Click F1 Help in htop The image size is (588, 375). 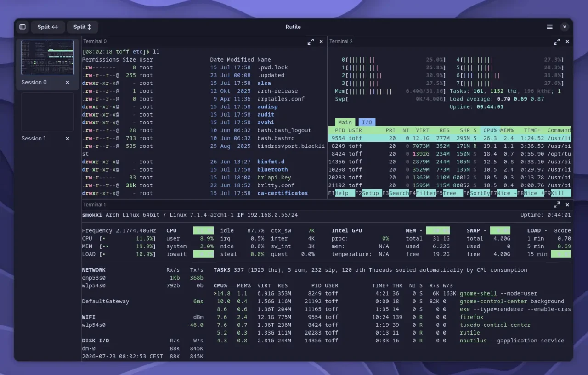[x=341, y=193]
